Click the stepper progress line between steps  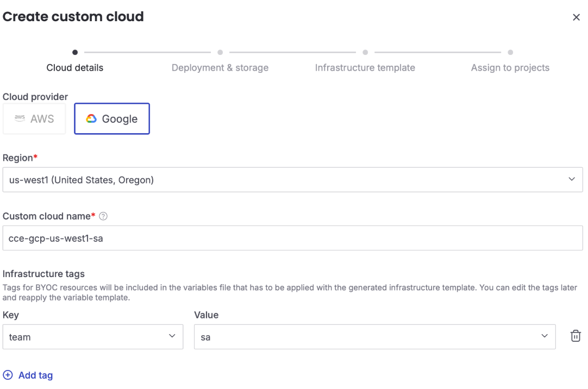pyautogui.click(x=147, y=52)
